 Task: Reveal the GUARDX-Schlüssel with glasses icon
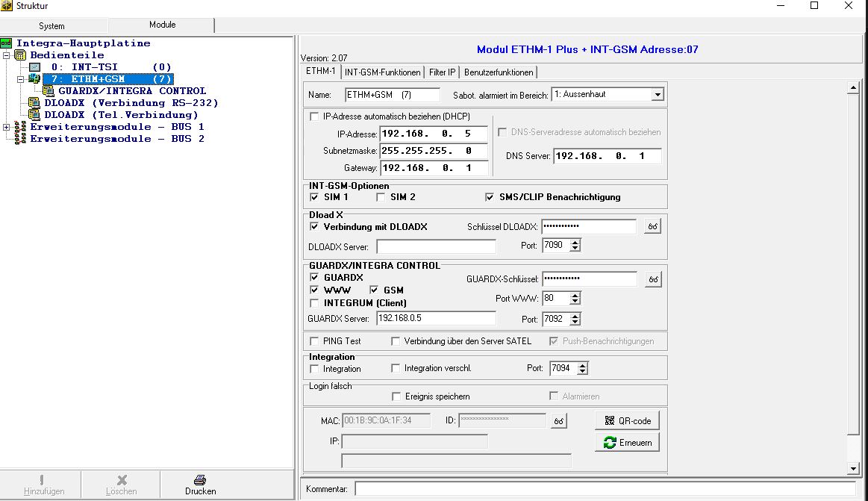[x=652, y=278]
